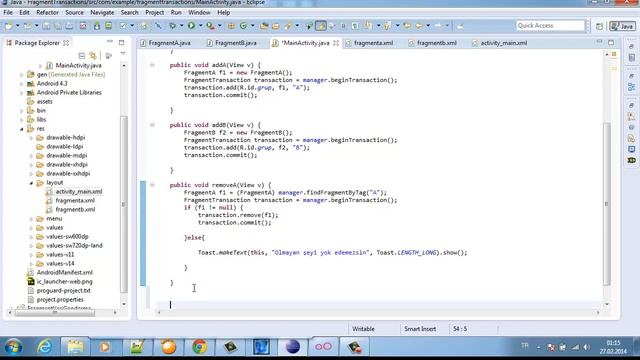This screenshot has height=360, width=640.
Task: Open Windows Start button
Action: point(13,347)
